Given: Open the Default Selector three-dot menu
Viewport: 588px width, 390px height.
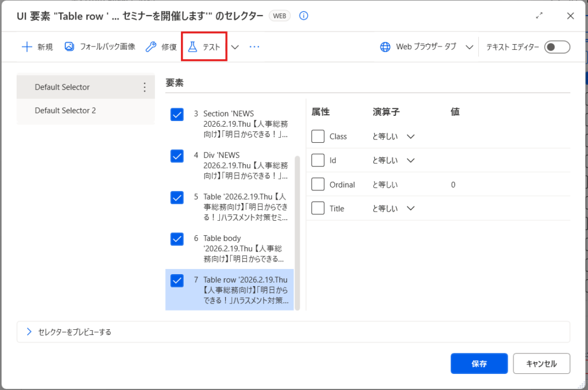Looking at the screenshot, I should (x=145, y=87).
